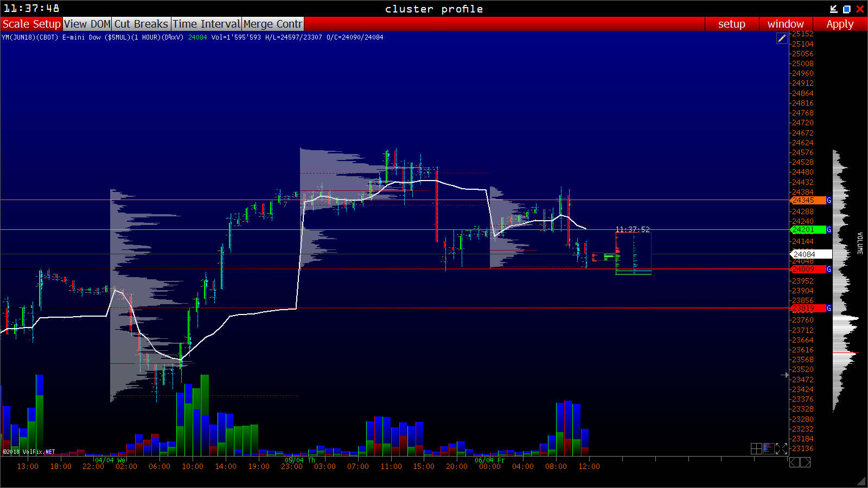Click the 24084 value in the header line
Viewport: 868px width, 488px height.
pos(197,37)
